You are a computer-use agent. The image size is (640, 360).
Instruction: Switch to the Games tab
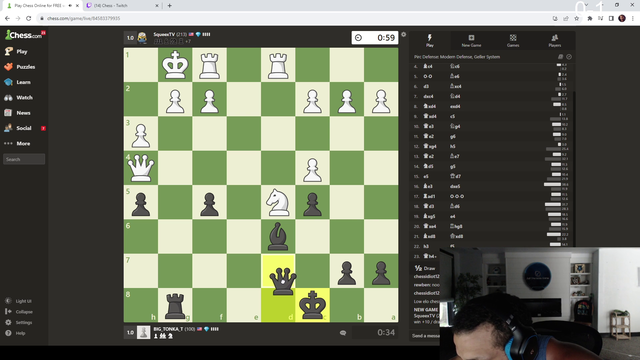tap(513, 40)
